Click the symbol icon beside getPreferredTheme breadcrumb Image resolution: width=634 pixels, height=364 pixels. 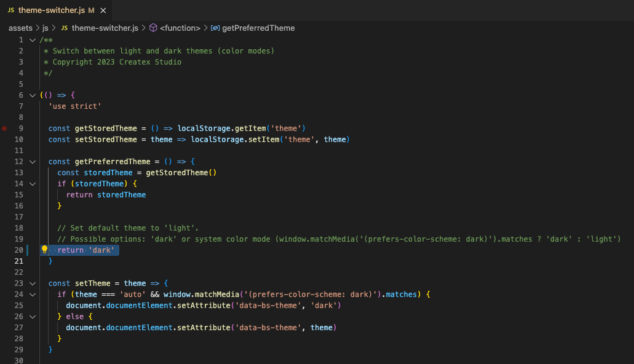click(215, 28)
